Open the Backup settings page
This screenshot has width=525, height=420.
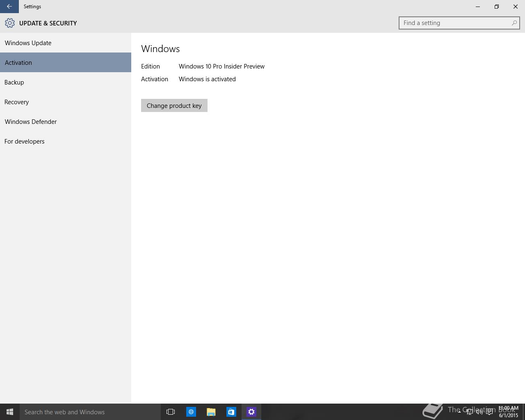[66, 82]
